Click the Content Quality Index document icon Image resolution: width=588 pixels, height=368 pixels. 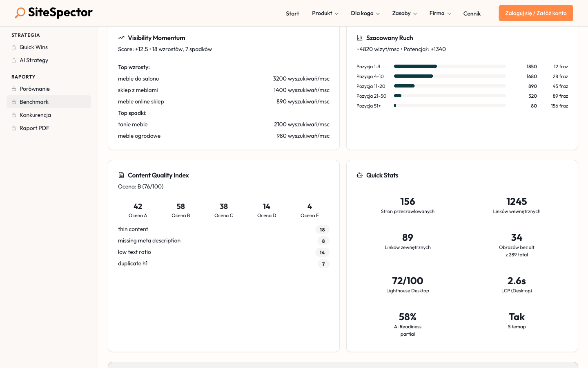pos(121,175)
